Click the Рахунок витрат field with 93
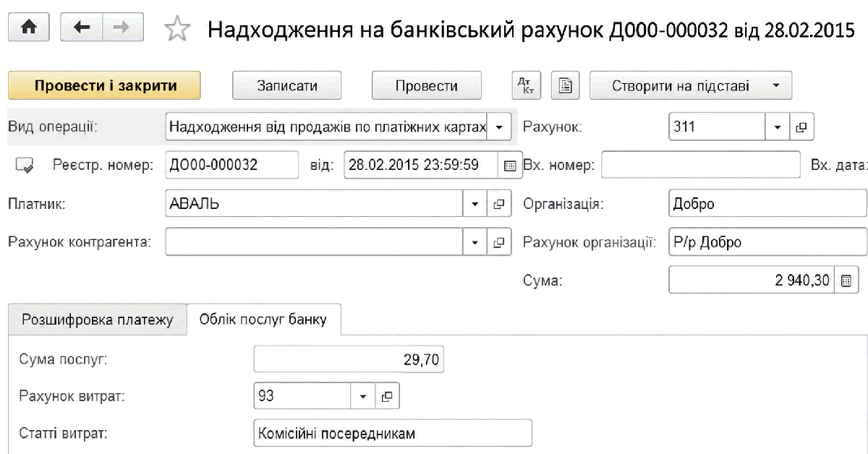 (x=303, y=395)
